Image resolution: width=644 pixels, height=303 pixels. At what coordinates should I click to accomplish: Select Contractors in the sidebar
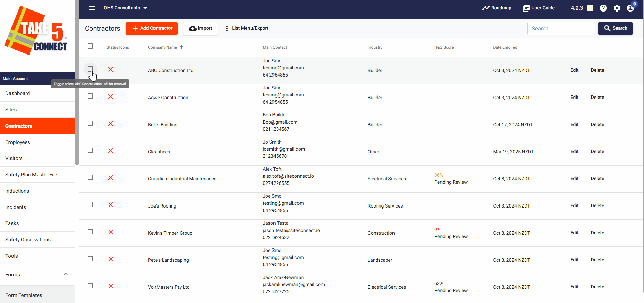tap(37, 126)
